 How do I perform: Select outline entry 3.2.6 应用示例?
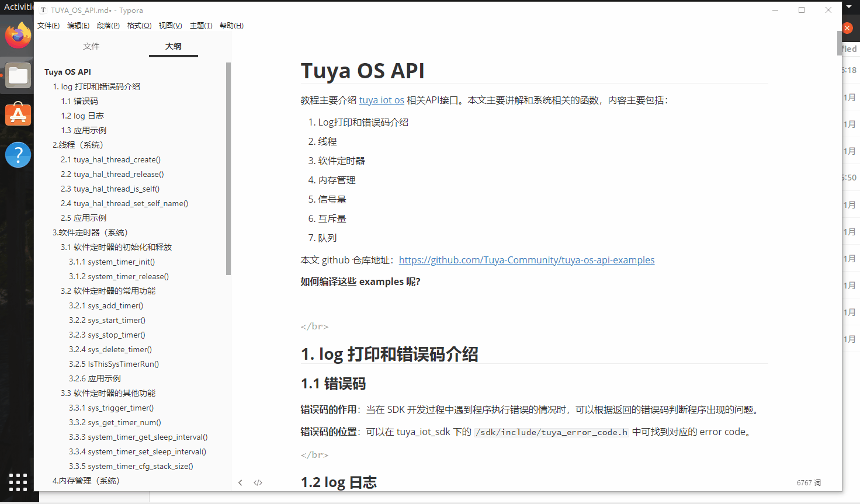[95, 378]
